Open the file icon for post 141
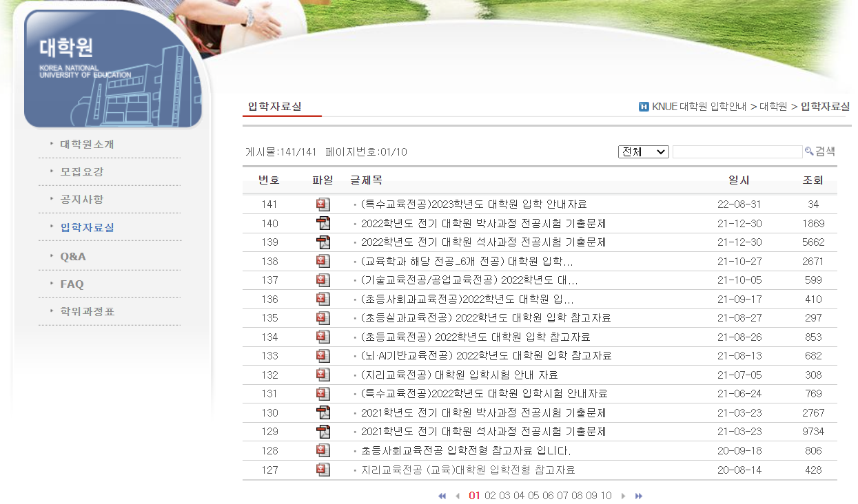 click(323, 204)
